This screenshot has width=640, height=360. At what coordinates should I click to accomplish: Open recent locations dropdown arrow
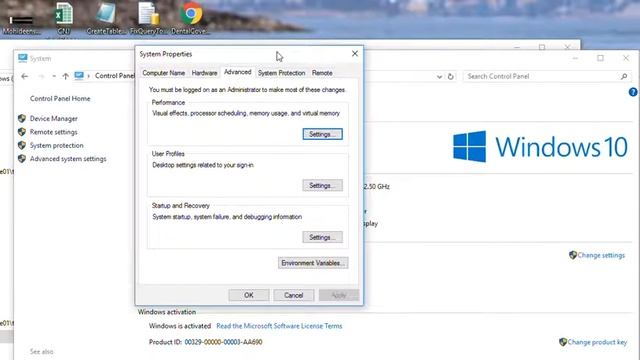click(x=54, y=76)
